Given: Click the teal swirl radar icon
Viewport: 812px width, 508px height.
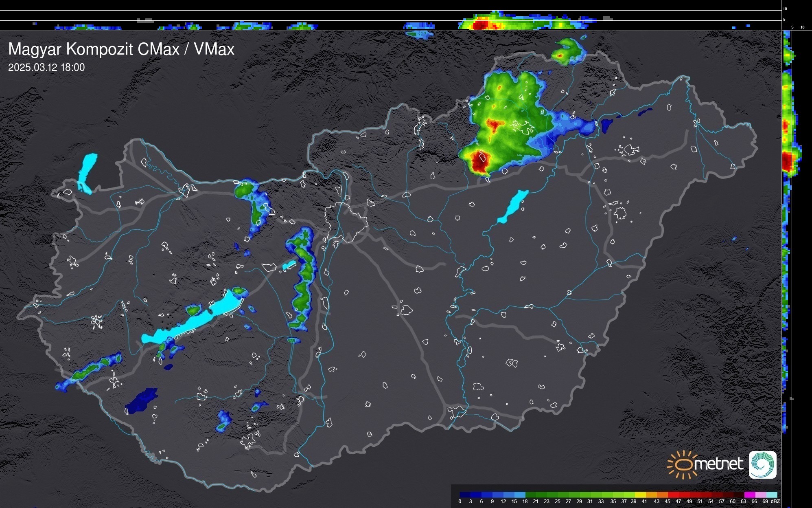Looking at the screenshot, I should pyautogui.click(x=762, y=464).
